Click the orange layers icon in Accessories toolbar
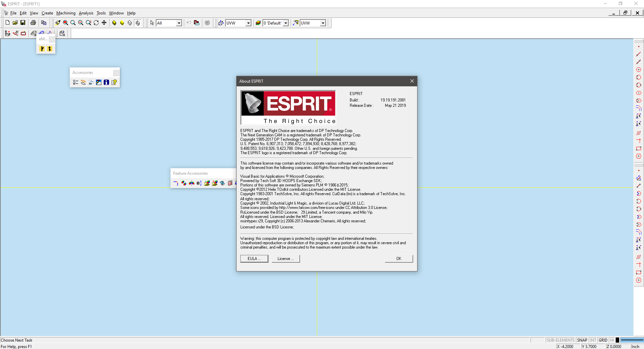 click(x=83, y=82)
